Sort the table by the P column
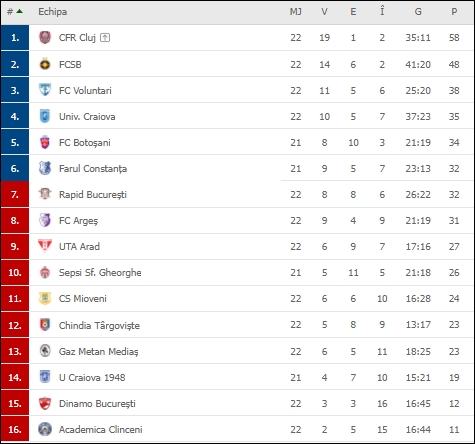This screenshot has height=444, width=475. click(454, 12)
